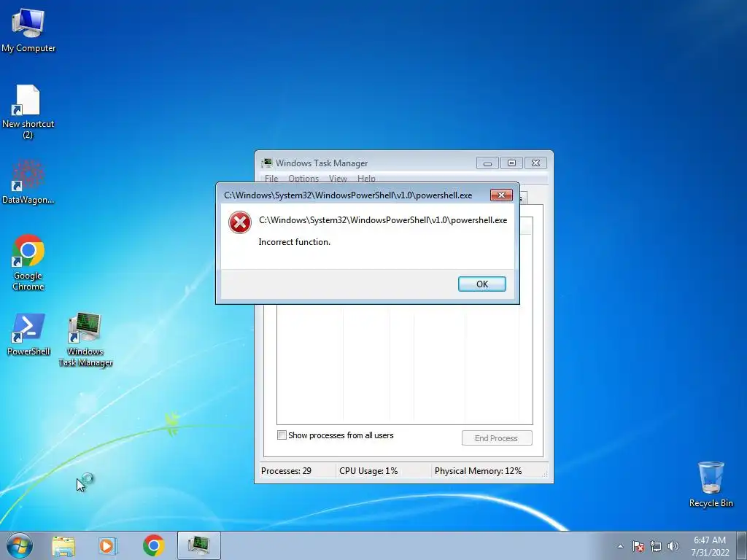
Task: Select the Windows Task Manager desktop shortcut
Action: (85, 339)
